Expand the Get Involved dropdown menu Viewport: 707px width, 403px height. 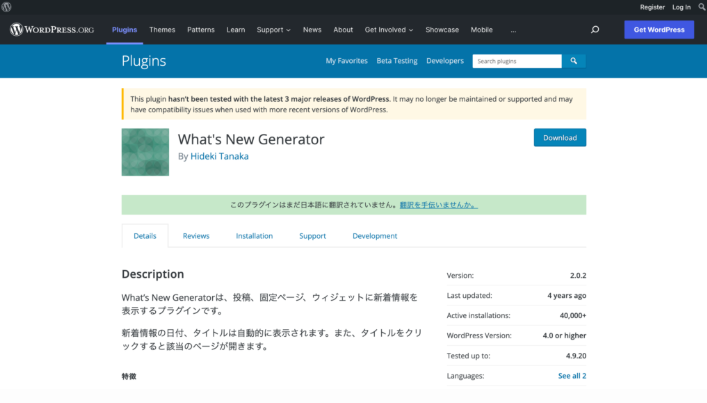click(x=389, y=30)
